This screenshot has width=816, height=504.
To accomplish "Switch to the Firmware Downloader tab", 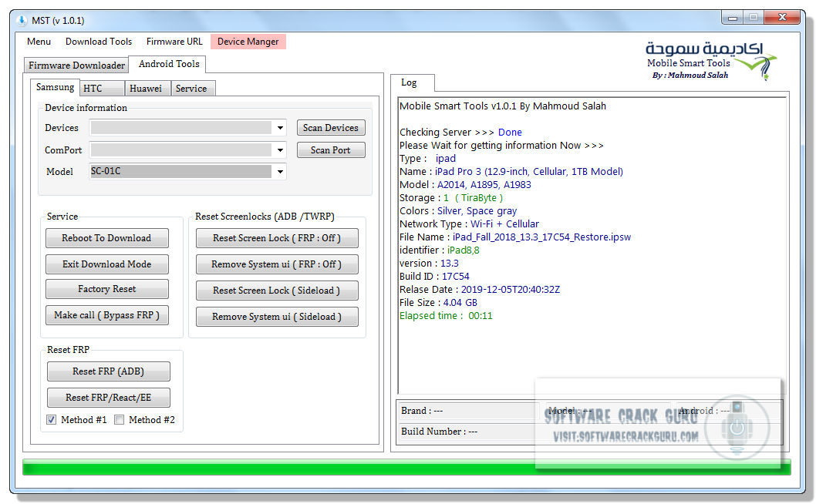I will (x=76, y=65).
